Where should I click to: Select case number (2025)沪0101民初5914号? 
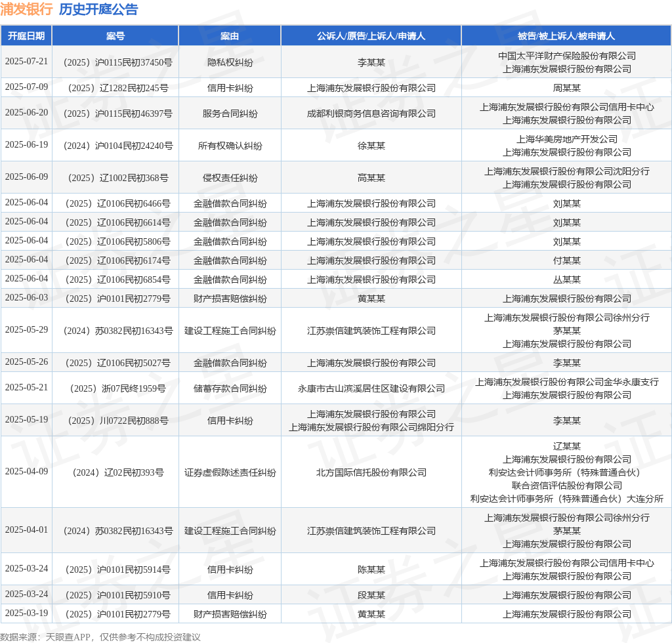click(118, 570)
